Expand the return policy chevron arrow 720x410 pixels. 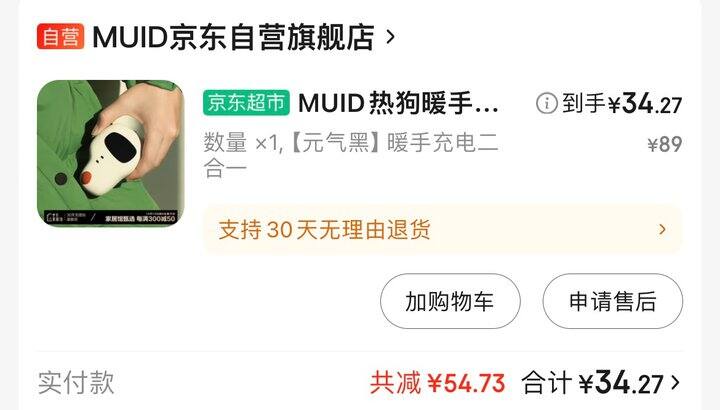662,230
